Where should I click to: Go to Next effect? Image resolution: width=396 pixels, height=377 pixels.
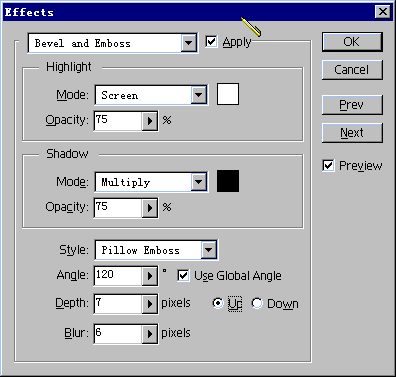(352, 133)
